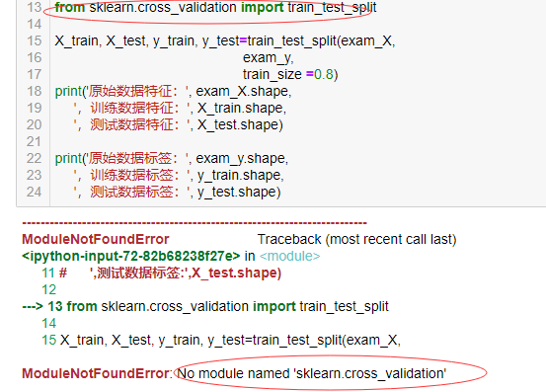The width and height of the screenshot is (546, 392).
Task: Click the <module> text in the traceback
Action: point(289,256)
